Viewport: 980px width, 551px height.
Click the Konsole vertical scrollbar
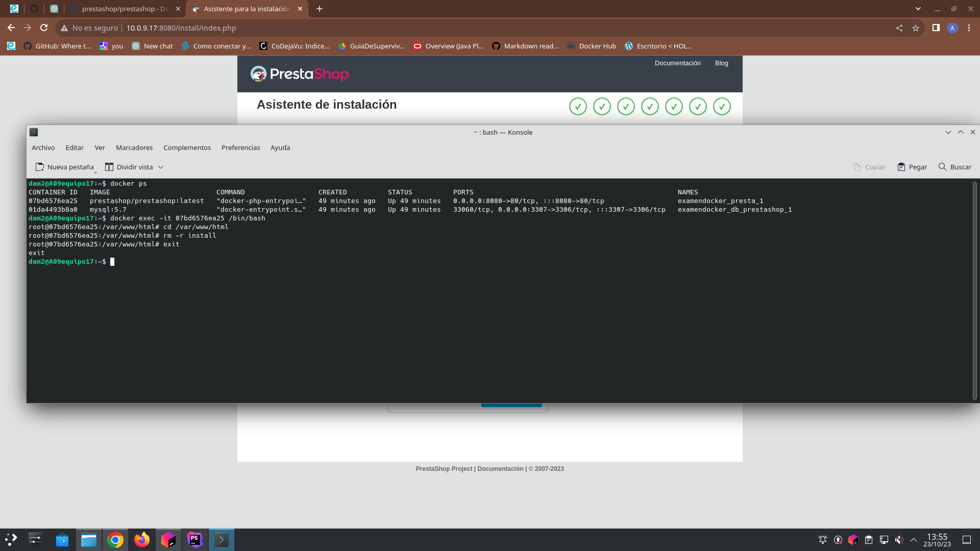(x=974, y=291)
